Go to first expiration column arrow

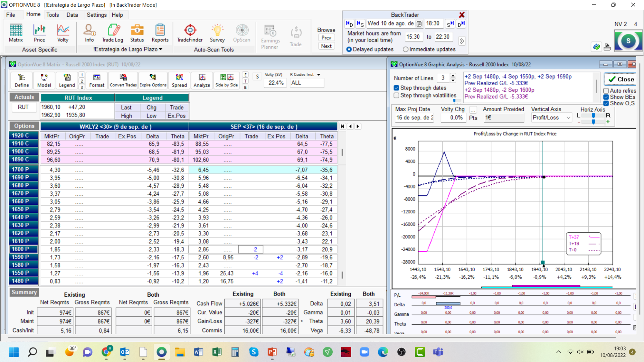point(342,126)
